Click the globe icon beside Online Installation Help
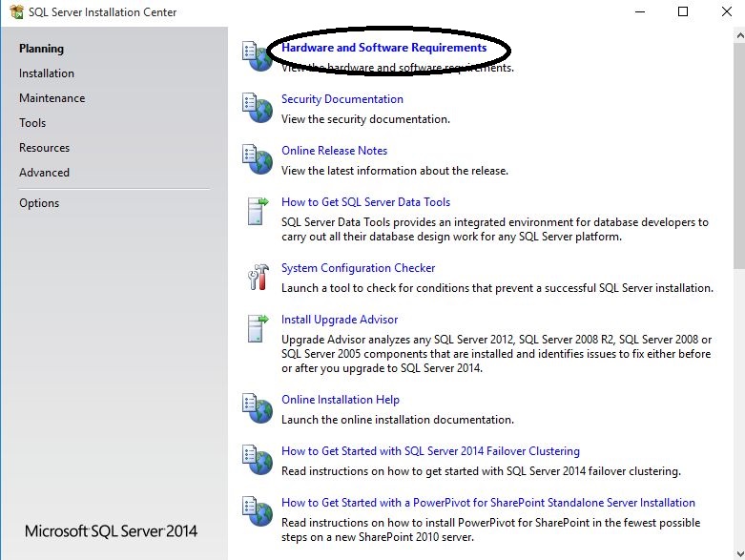745x560 pixels. [x=257, y=408]
